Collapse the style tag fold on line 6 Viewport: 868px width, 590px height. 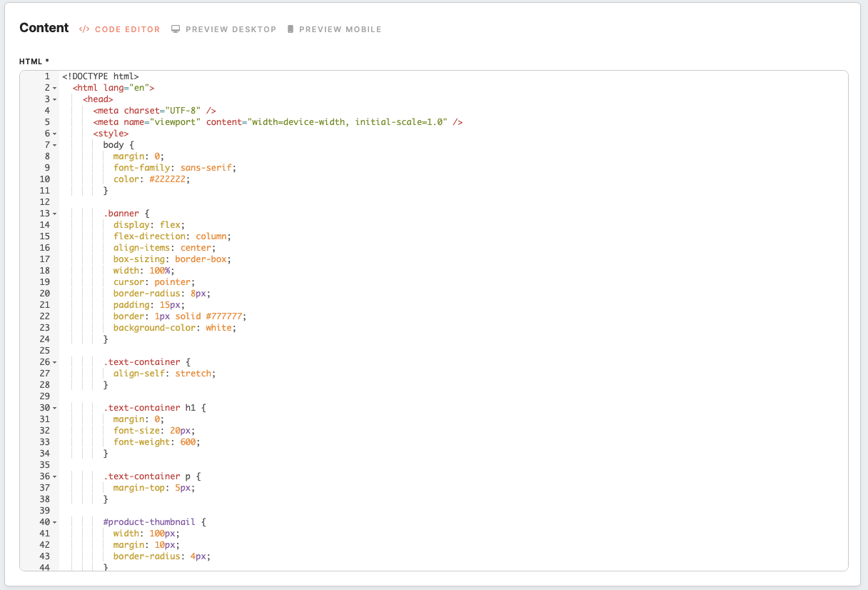click(x=55, y=134)
